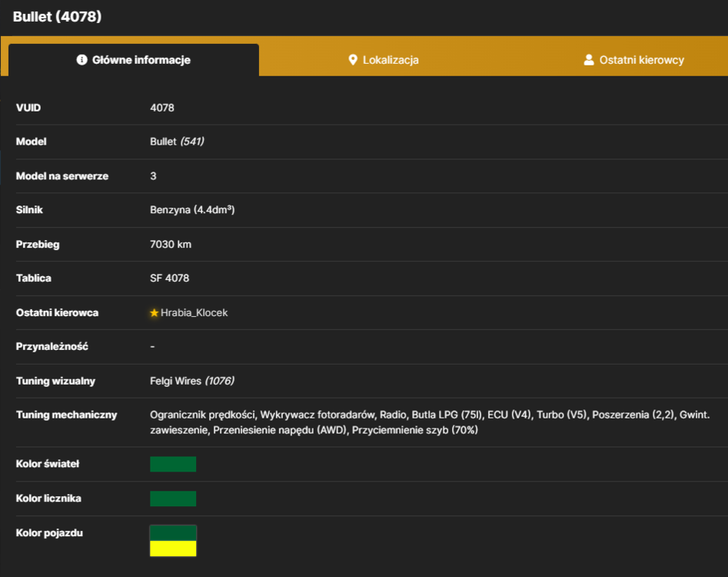Click the Kolor świateł row label
Viewport: 728px width, 577px height.
click(x=48, y=464)
